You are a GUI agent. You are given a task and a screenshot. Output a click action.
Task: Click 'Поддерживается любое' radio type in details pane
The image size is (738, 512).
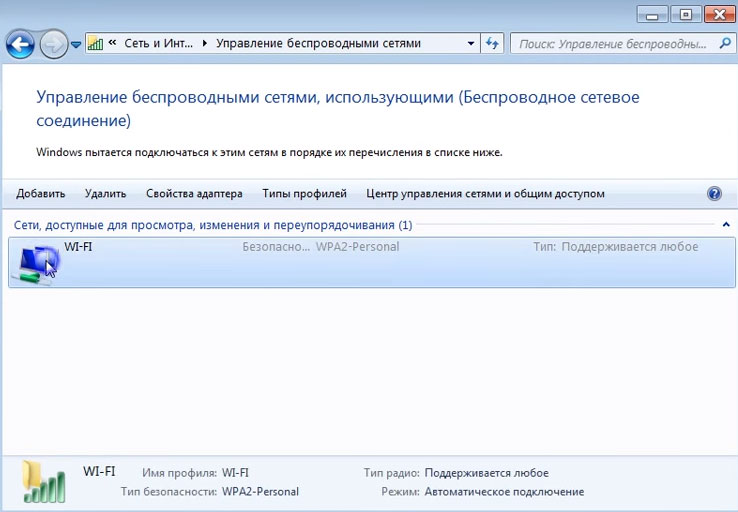pos(487,472)
